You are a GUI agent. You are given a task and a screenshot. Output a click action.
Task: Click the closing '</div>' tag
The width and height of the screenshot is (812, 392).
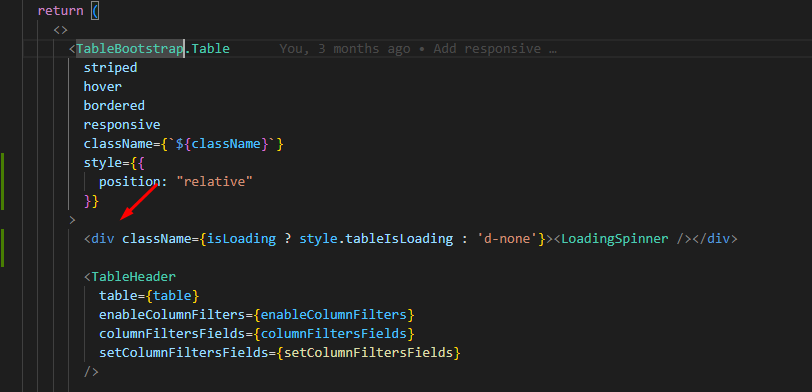click(x=714, y=239)
